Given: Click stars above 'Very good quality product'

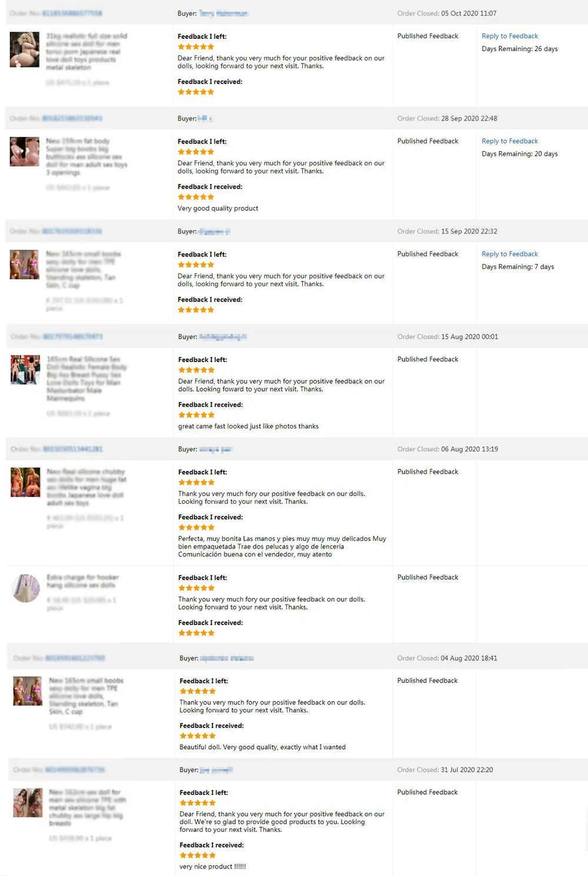Looking at the screenshot, I should [x=196, y=198].
